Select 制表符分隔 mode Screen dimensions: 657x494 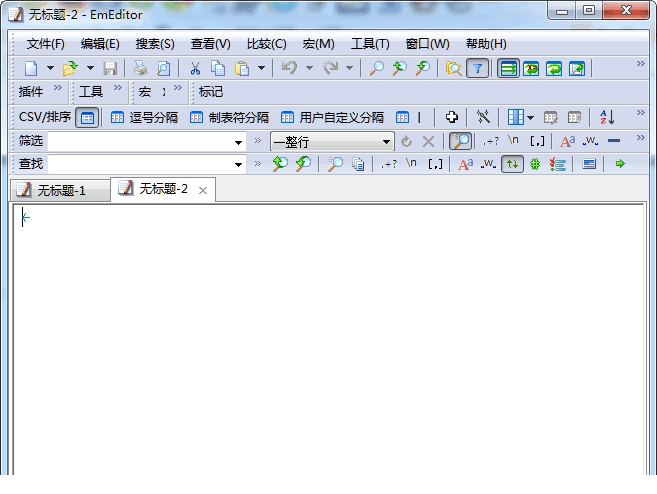pyautogui.click(x=229, y=117)
